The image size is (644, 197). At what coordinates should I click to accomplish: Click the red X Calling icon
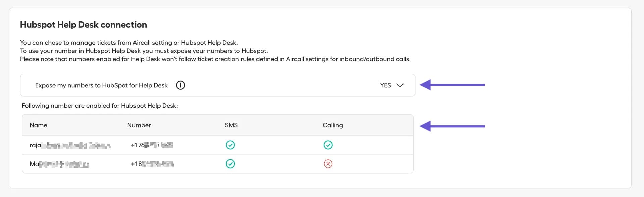[x=328, y=164]
